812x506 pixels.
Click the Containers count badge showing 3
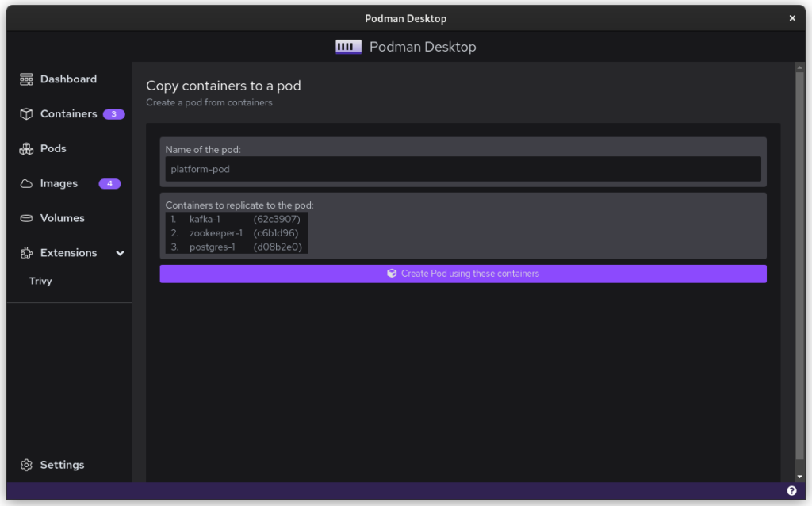[113, 114]
